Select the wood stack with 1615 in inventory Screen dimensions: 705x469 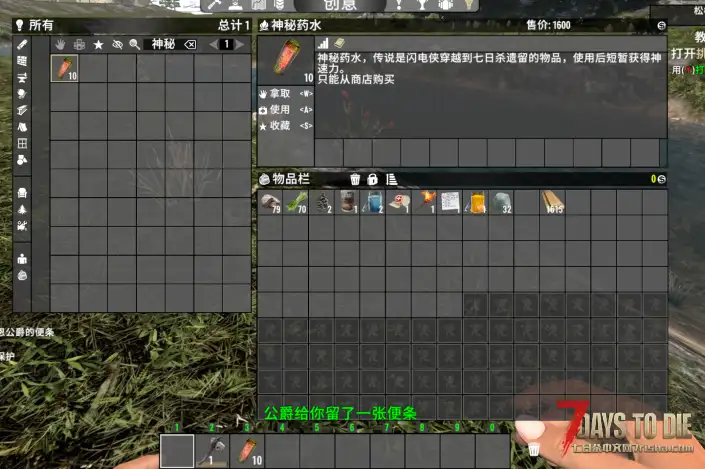point(552,202)
